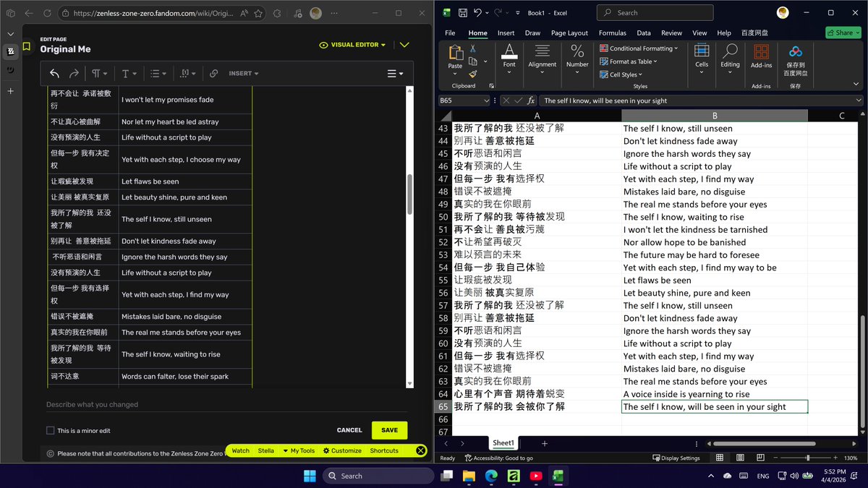The width and height of the screenshot is (868, 488).
Task: Open Font group in Excel ribbon
Action: (x=509, y=57)
